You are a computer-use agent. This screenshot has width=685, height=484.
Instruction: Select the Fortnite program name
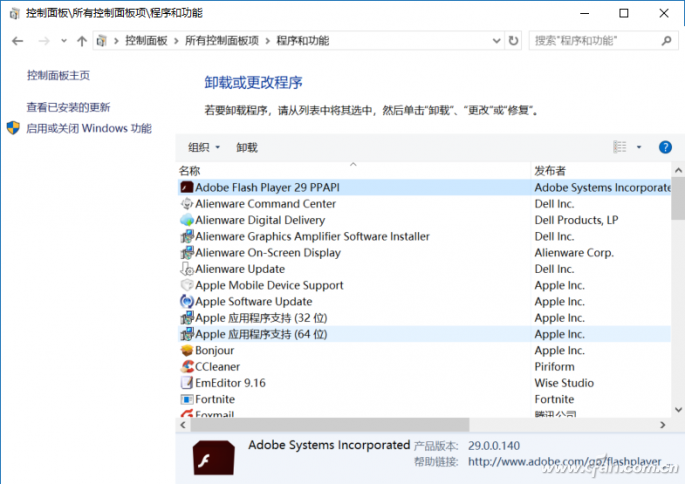[x=215, y=399]
